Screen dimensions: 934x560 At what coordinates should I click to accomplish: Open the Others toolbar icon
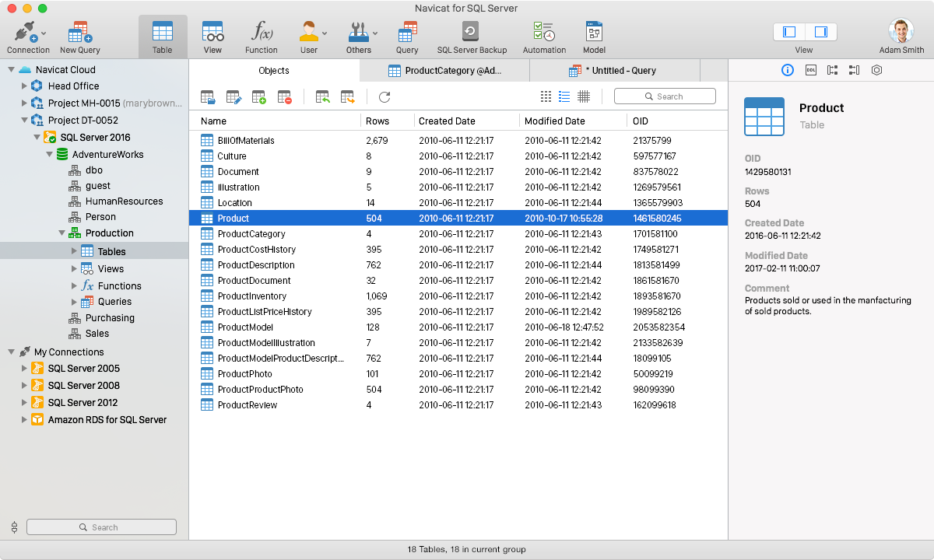pyautogui.click(x=358, y=32)
